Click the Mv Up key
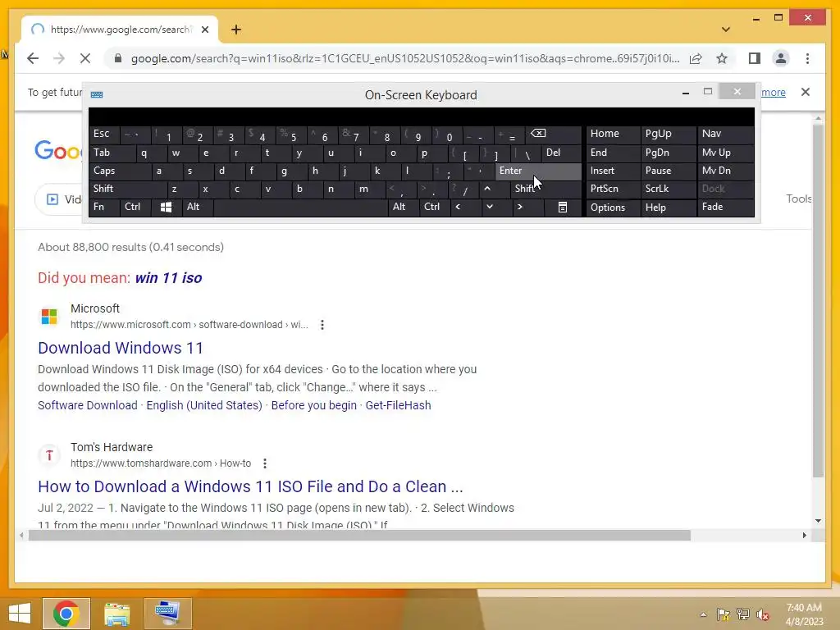840x630 pixels. (x=725, y=153)
